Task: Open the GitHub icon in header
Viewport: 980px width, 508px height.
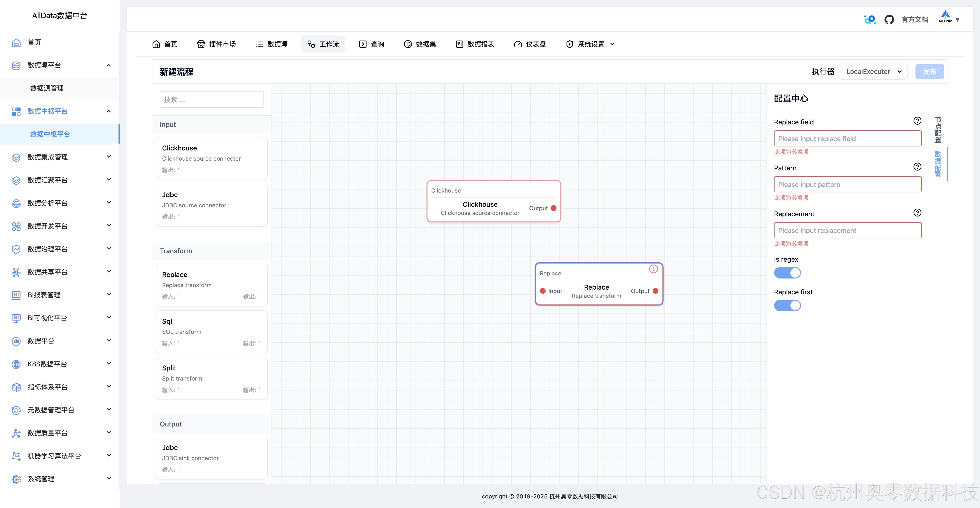Action: (x=889, y=19)
